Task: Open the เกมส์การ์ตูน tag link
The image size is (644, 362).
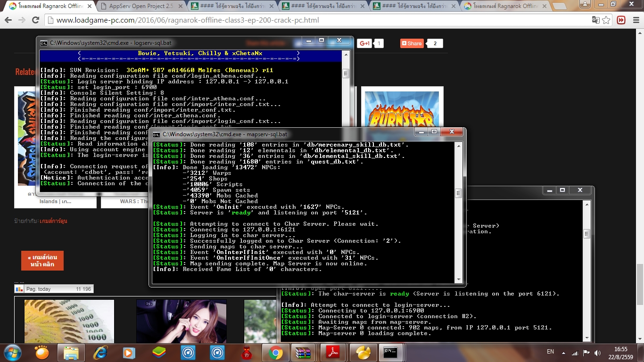Action: click(x=53, y=221)
